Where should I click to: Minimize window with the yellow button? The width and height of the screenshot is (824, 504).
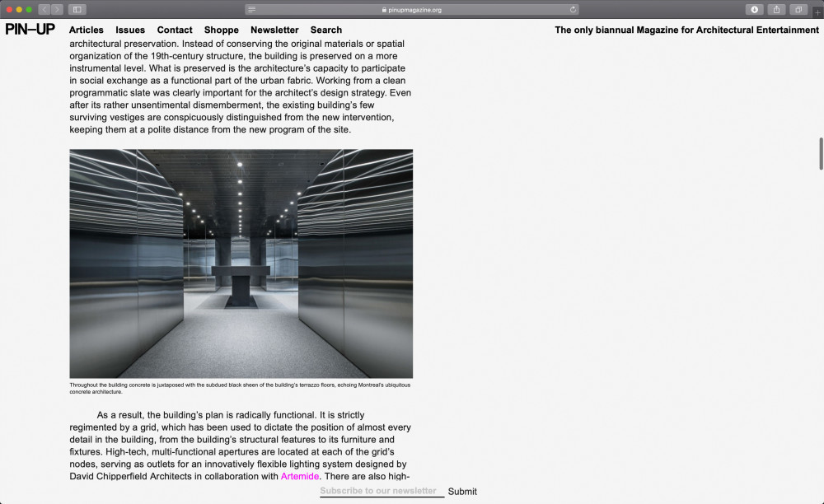point(19,9)
